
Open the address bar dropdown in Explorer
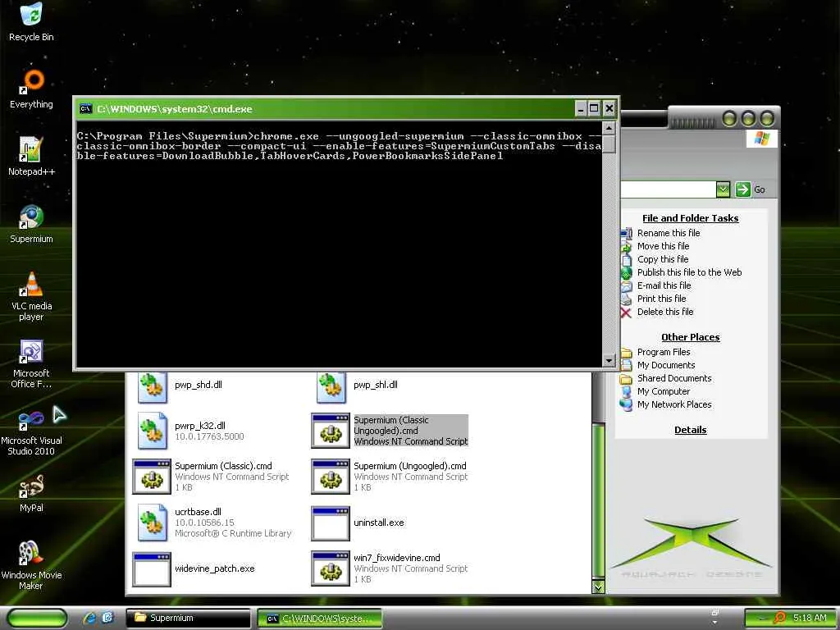723,189
